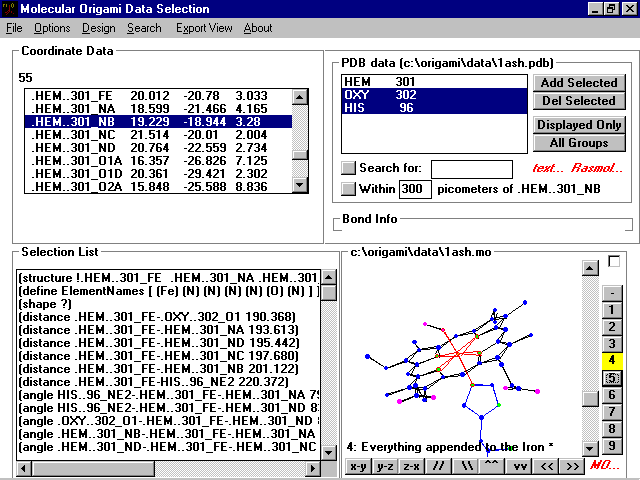Select the z-x plane view button
Viewport: 640px width, 480px height.
coord(411,466)
